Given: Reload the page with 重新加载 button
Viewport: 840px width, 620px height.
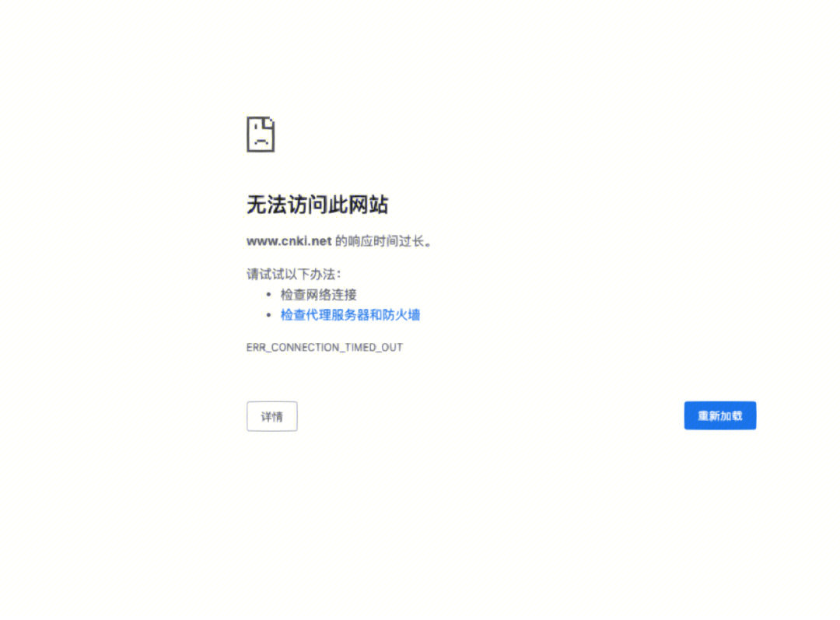Looking at the screenshot, I should click(x=719, y=416).
